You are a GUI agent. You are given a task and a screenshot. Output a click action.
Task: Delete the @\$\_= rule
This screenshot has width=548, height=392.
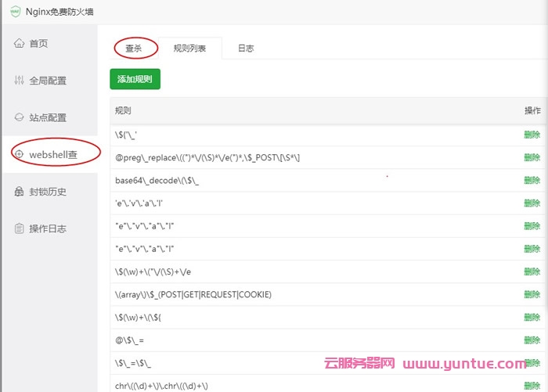pos(532,340)
